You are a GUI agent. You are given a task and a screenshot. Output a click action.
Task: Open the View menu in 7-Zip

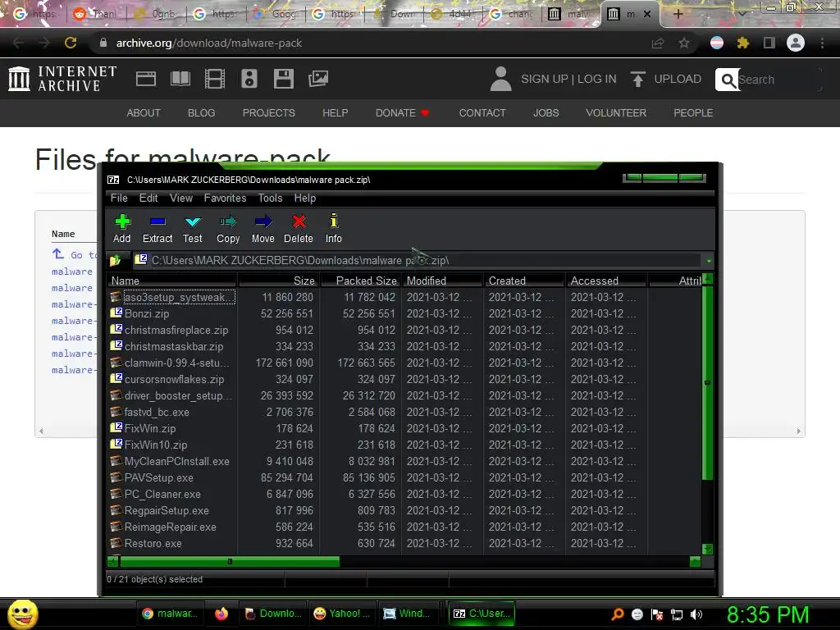181,199
